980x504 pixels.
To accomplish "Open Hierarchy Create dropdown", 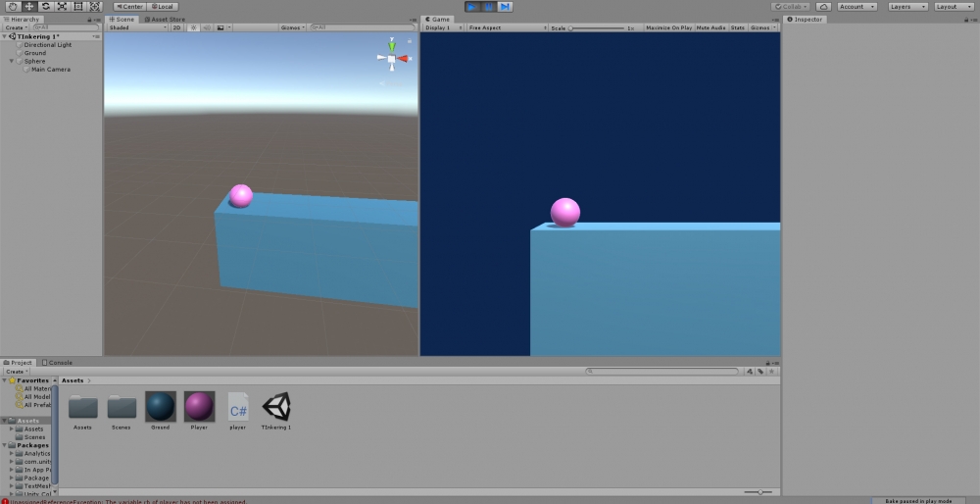I will 17,27.
